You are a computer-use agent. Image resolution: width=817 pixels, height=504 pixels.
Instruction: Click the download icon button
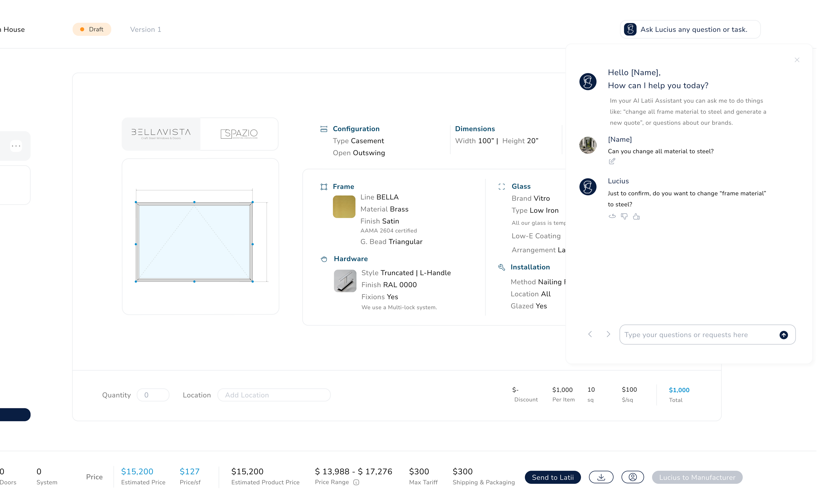click(x=601, y=477)
